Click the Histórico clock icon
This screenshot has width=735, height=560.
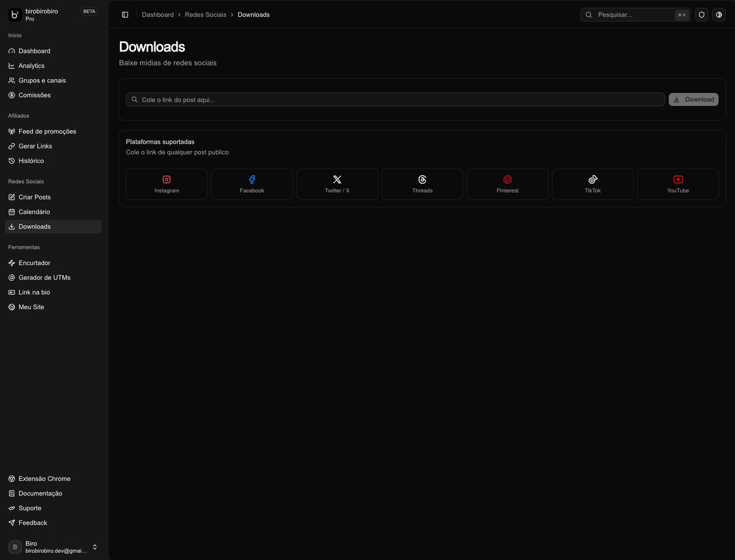tap(12, 161)
